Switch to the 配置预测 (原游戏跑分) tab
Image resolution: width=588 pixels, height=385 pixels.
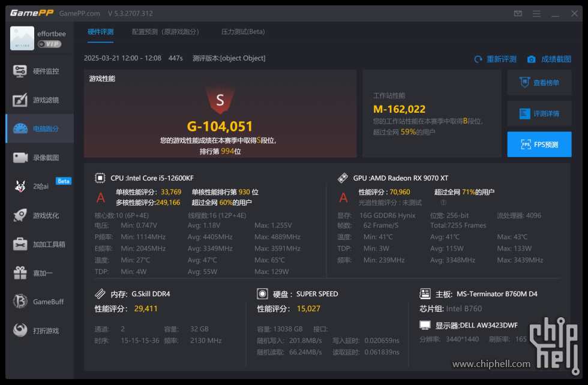tap(166, 32)
